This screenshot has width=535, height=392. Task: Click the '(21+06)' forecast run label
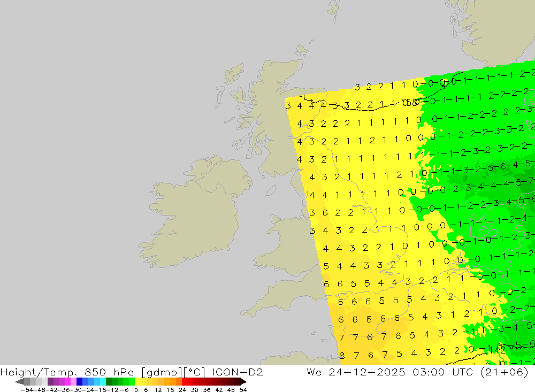tap(505, 372)
